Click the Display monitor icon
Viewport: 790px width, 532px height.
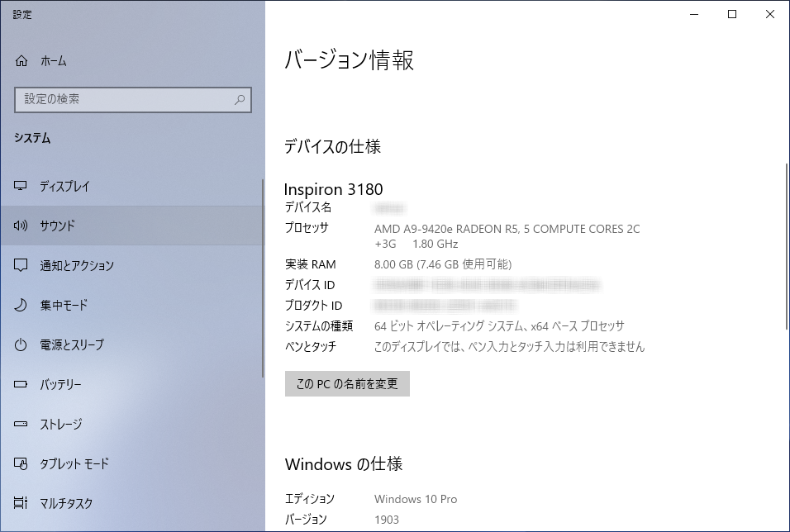[21, 186]
